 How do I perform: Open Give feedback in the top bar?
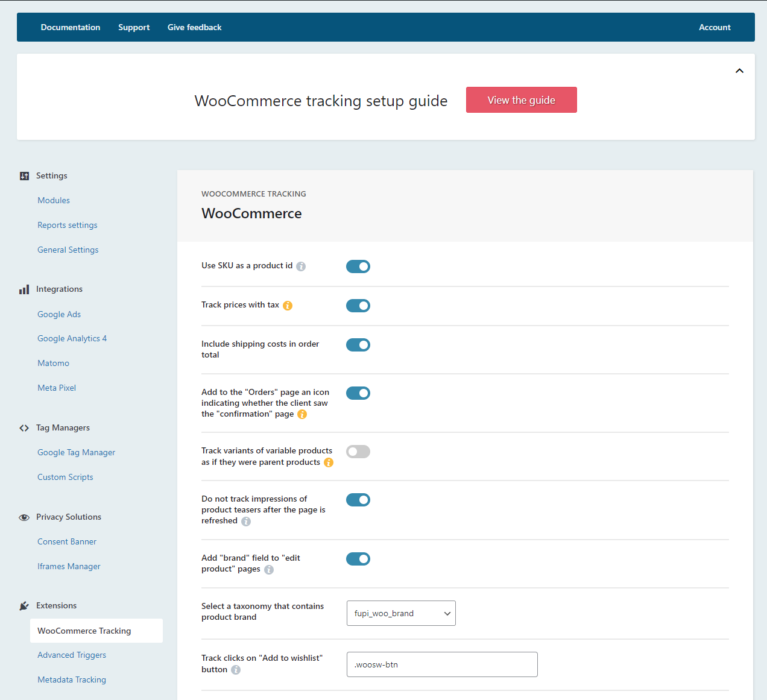coord(194,27)
